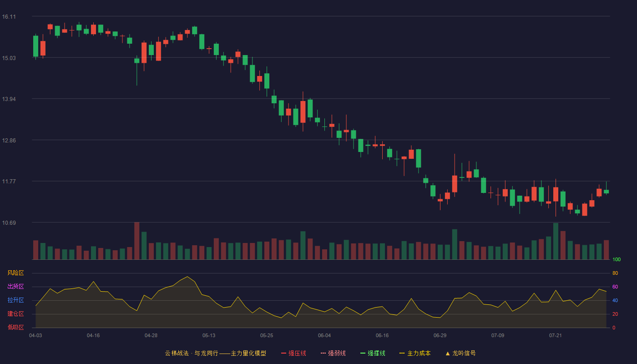Click the 12.86 price axis label

9,140
